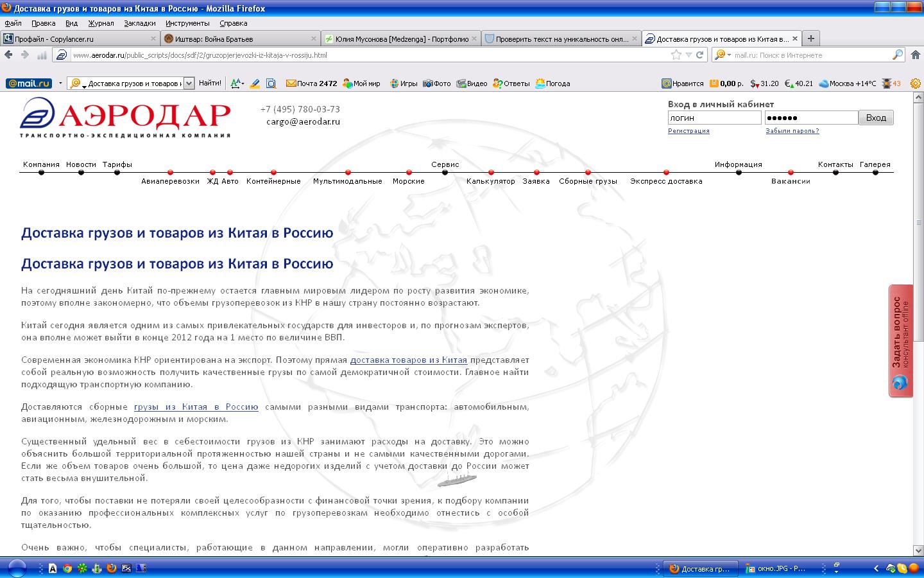
Task: Open the Правка menu
Action: [x=44, y=23]
